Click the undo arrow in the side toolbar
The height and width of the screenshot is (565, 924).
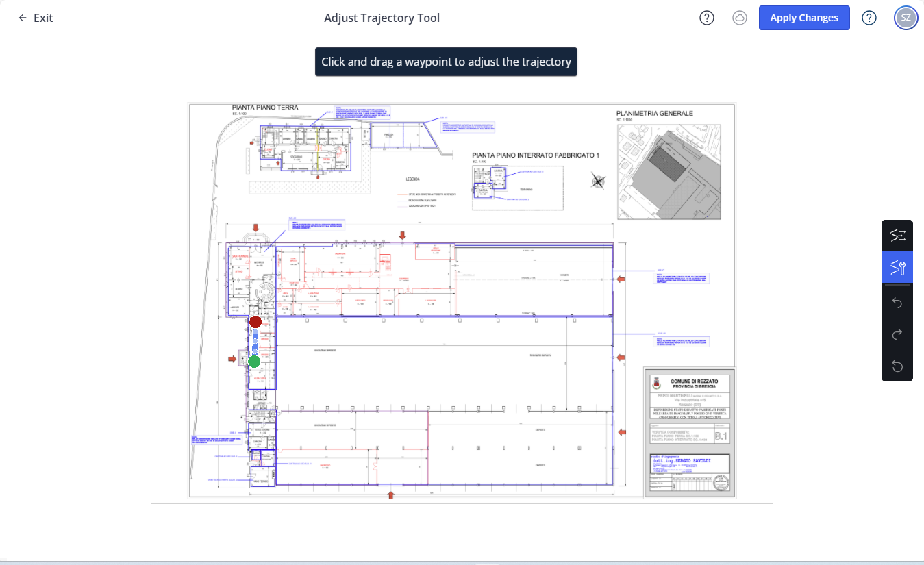coord(897,303)
